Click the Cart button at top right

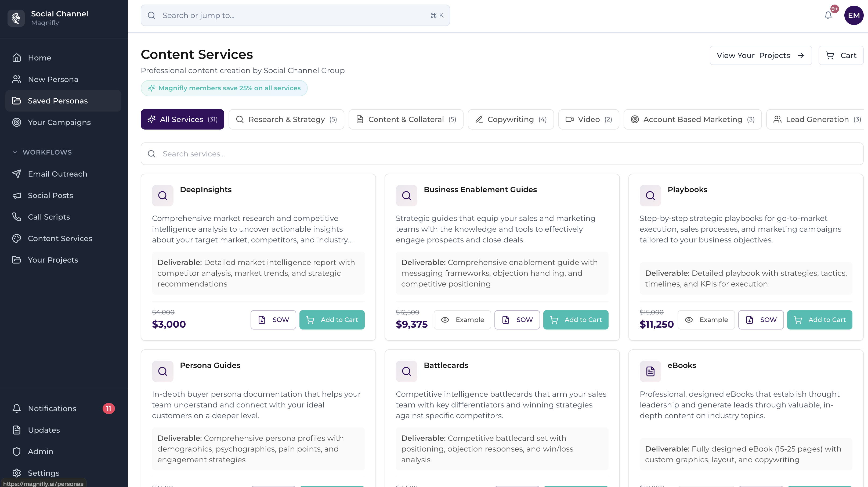coord(841,56)
